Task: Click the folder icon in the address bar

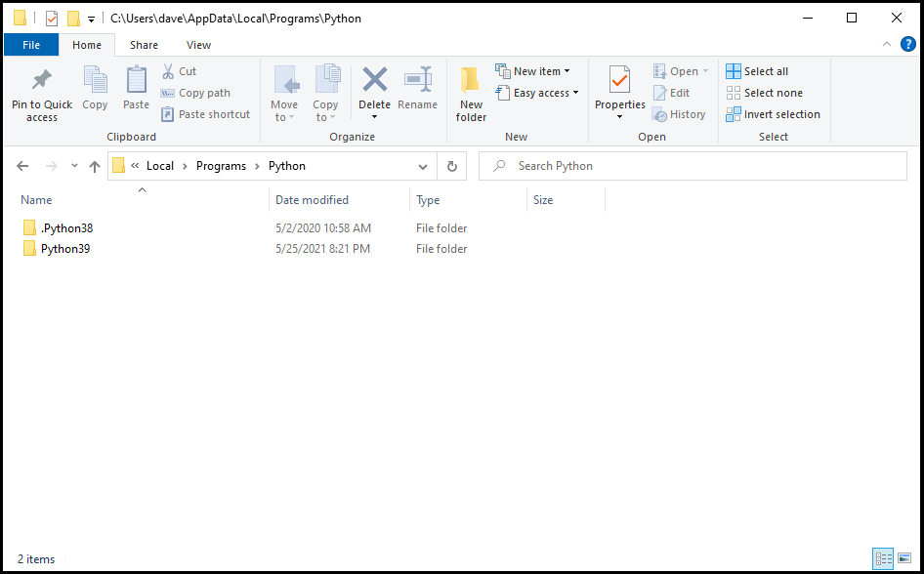Action: pyautogui.click(x=118, y=165)
